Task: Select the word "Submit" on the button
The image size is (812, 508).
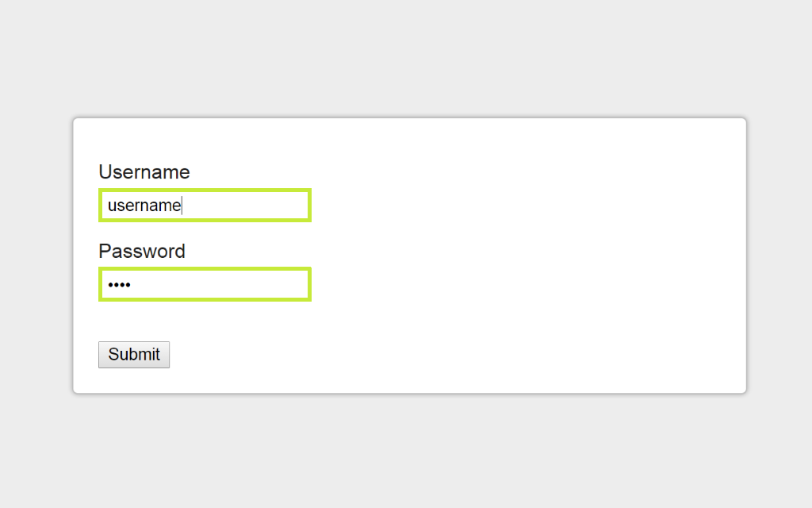Action: click(x=133, y=355)
